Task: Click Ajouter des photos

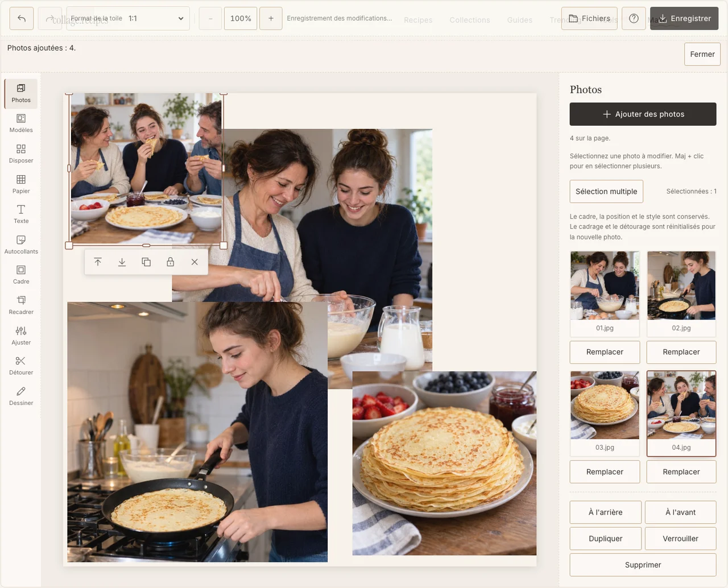Action: point(643,114)
